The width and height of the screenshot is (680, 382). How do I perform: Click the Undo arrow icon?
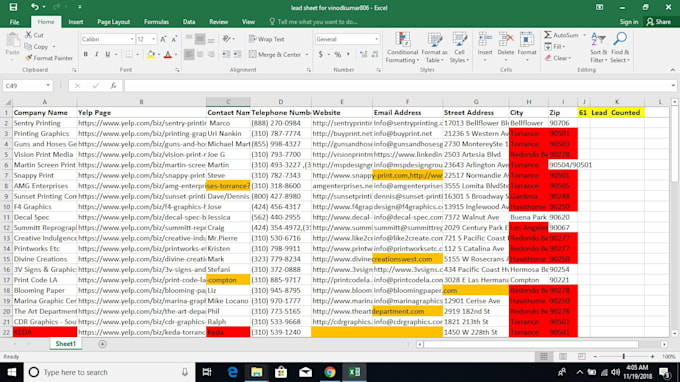tap(34, 7)
